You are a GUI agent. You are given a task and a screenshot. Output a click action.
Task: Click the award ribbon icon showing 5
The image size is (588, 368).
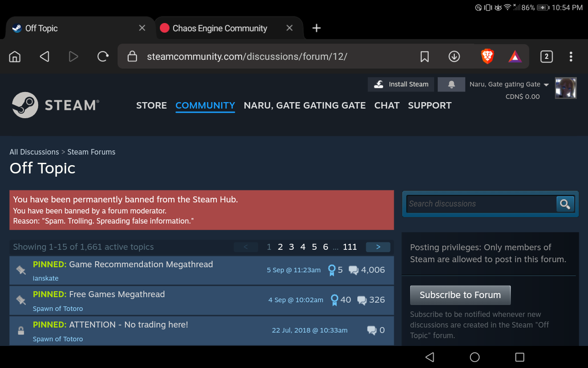coord(332,270)
